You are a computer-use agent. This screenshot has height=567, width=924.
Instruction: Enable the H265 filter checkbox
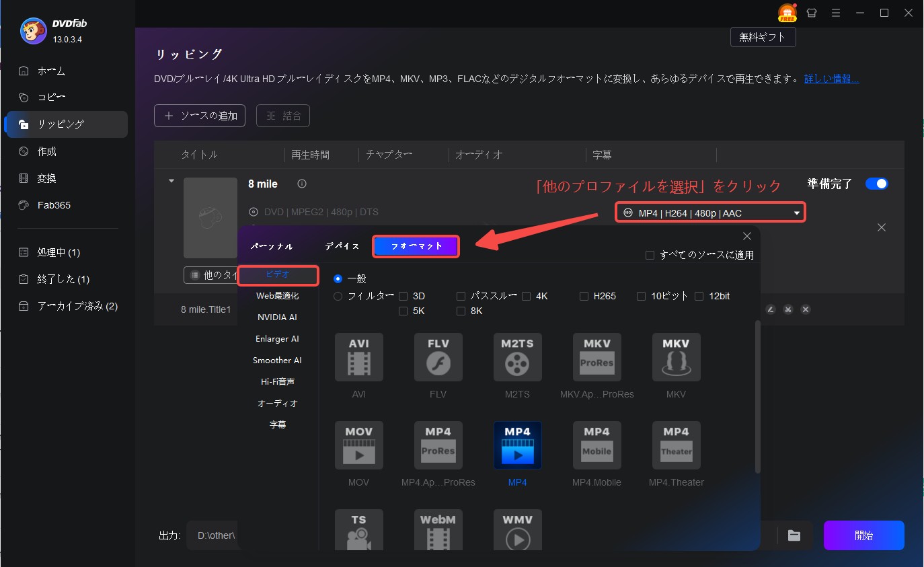(584, 296)
